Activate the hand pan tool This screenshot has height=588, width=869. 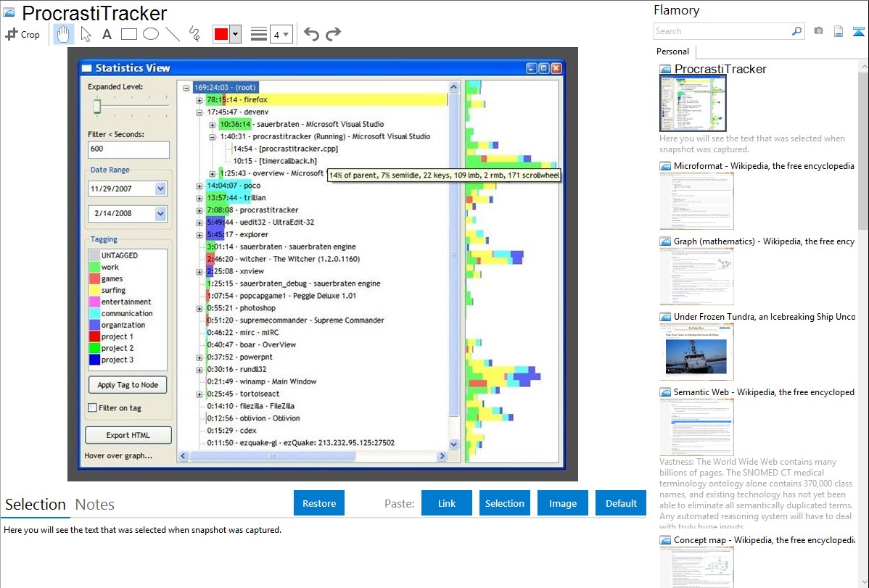63,34
